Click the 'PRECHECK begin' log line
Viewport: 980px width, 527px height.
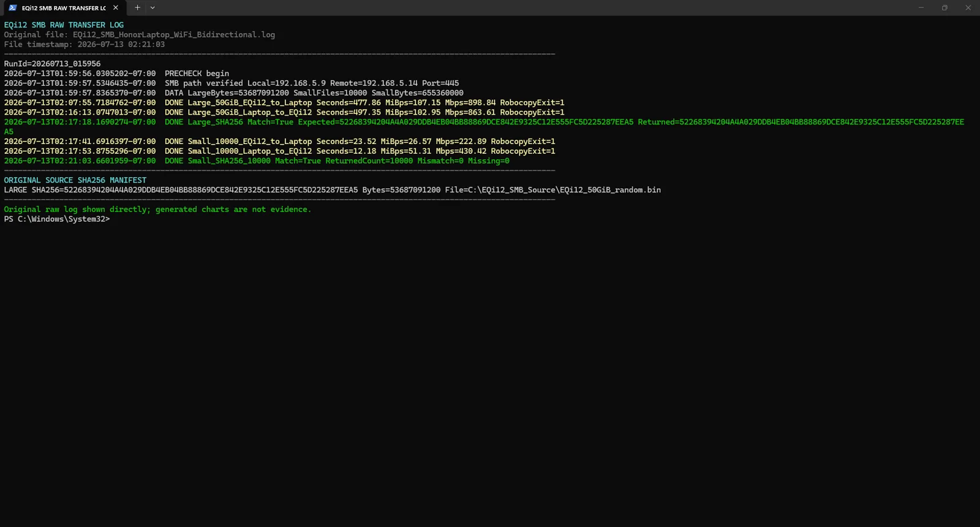(116, 74)
